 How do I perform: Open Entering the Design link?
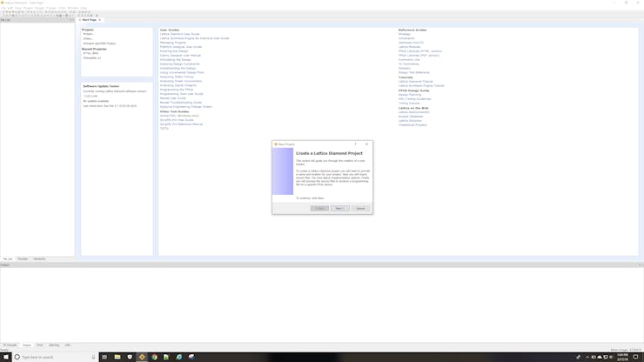(174, 51)
